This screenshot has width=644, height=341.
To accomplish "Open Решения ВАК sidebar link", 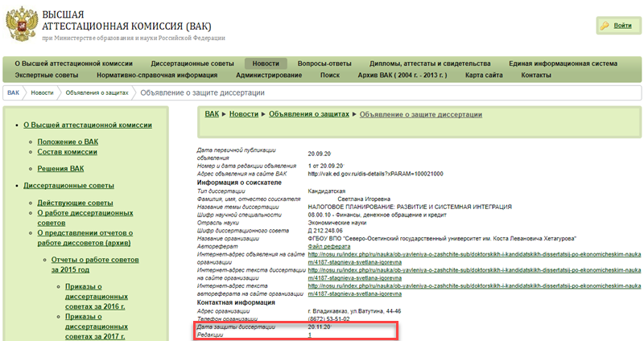I will click(x=60, y=169).
